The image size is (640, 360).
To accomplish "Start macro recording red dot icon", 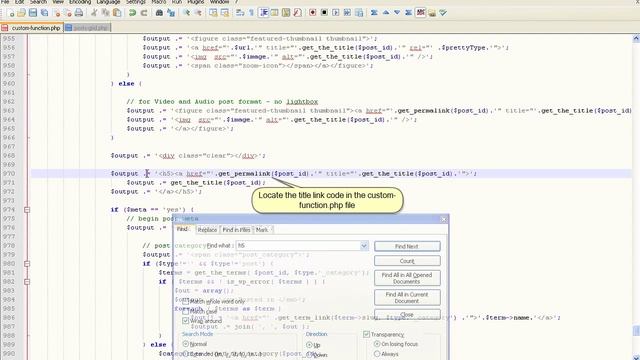I will [313, 13].
